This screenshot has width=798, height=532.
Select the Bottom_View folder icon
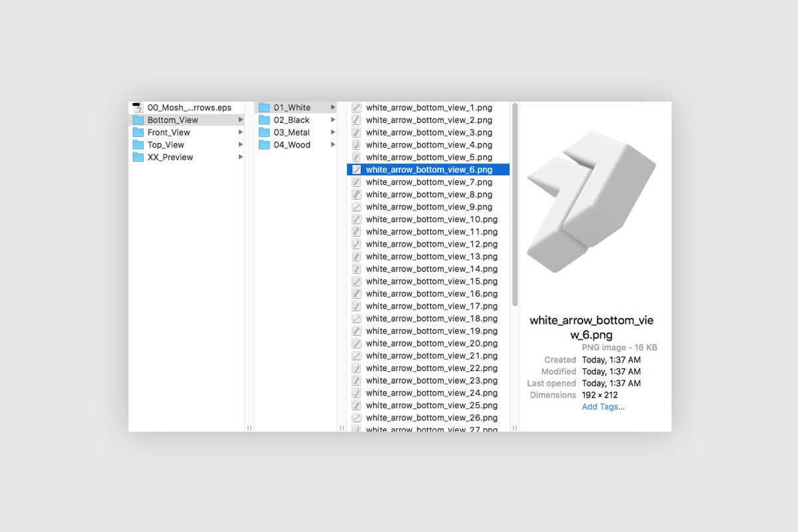pyautogui.click(x=138, y=120)
